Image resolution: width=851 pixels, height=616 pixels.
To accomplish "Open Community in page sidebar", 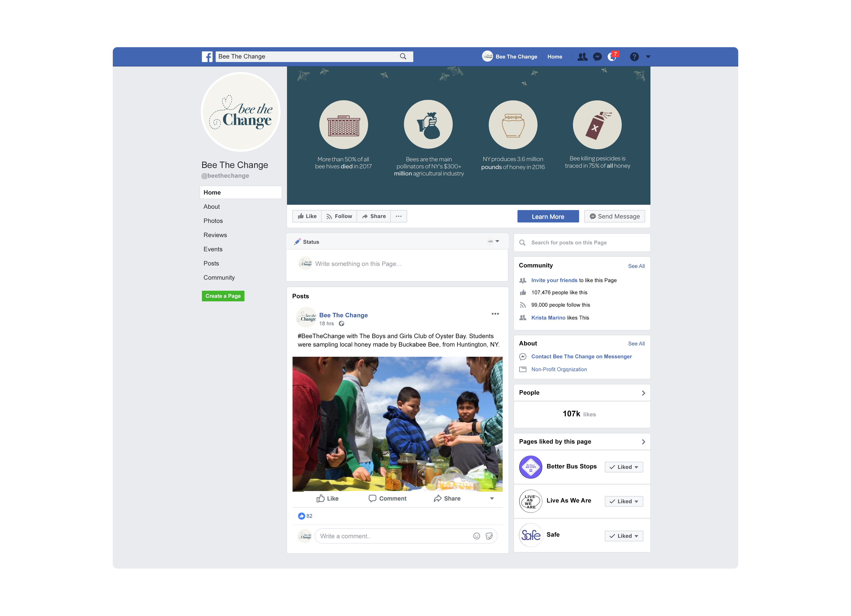I will click(219, 278).
